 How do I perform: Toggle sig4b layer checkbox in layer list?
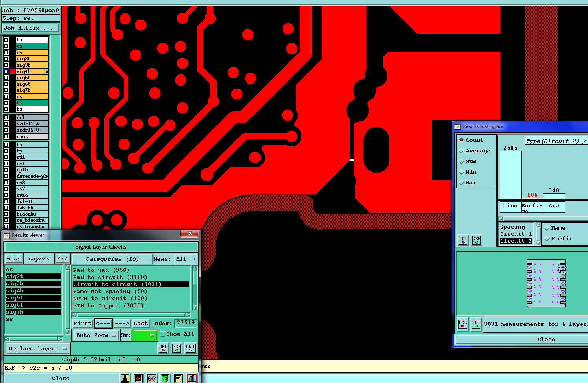point(6,71)
